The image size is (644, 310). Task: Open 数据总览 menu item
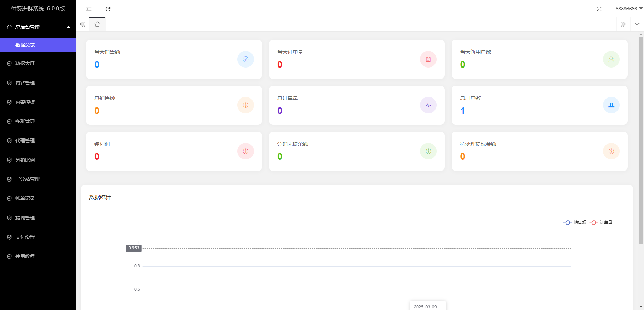coord(38,45)
